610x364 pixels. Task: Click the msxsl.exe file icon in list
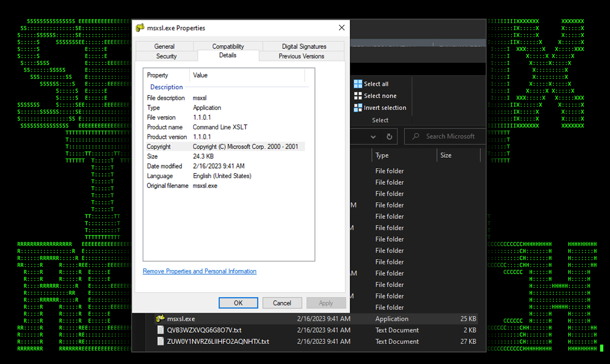click(160, 319)
